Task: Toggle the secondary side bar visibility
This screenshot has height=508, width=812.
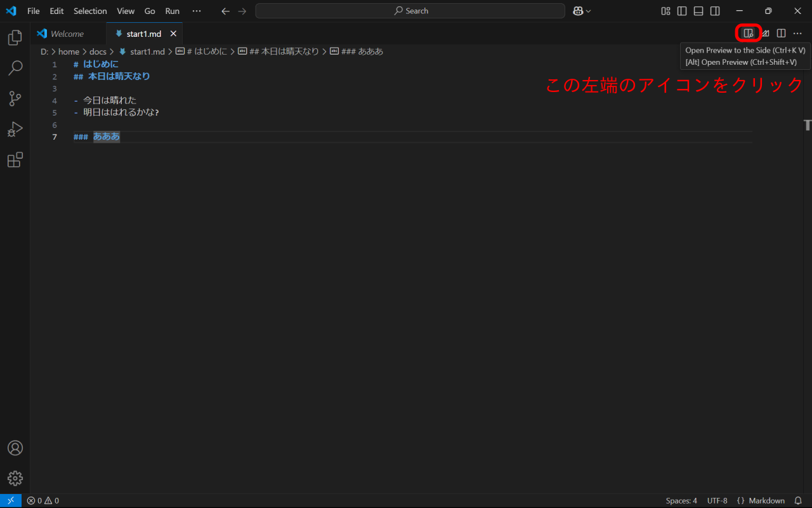Action: click(x=715, y=11)
